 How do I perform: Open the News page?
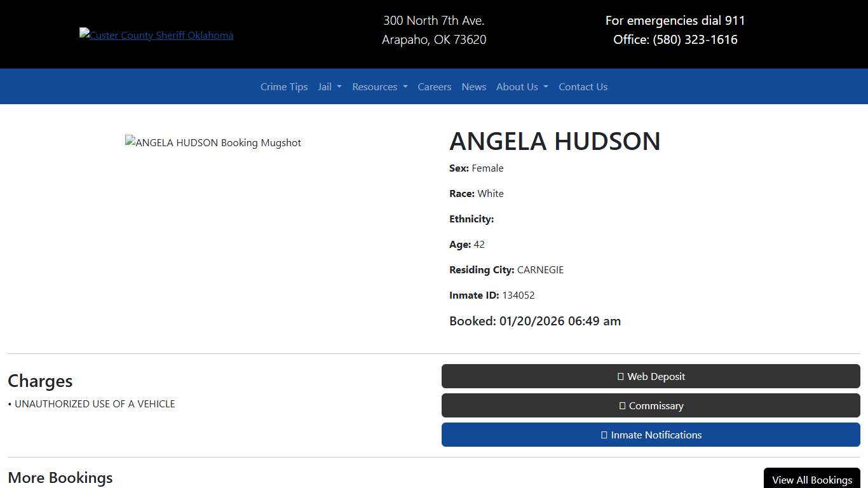(x=473, y=86)
